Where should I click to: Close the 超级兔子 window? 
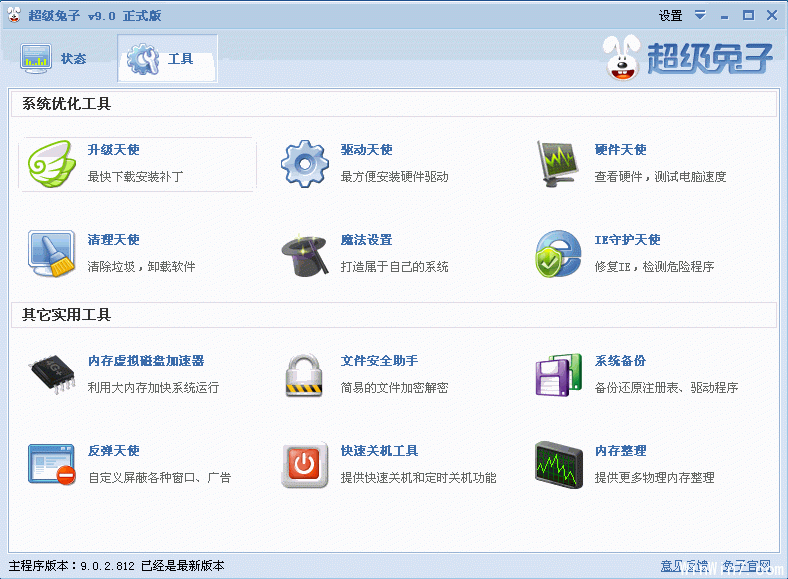pyautogui.click(x=772, y=15)
